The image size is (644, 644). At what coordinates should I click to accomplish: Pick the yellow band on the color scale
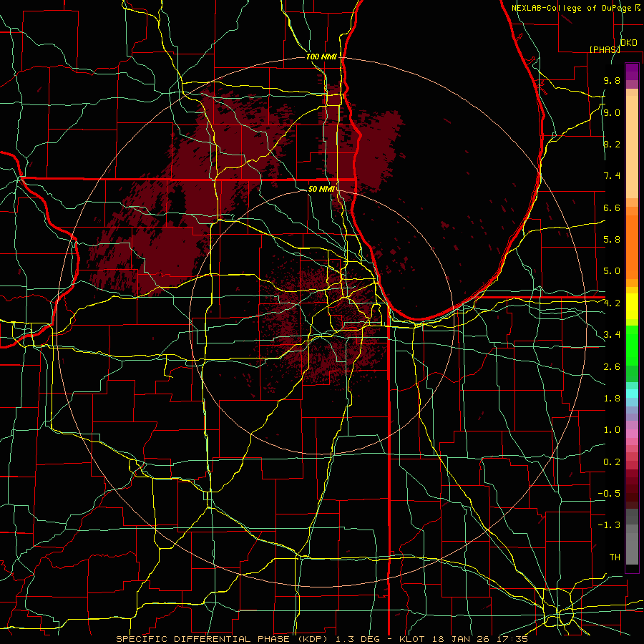(632, 306)
